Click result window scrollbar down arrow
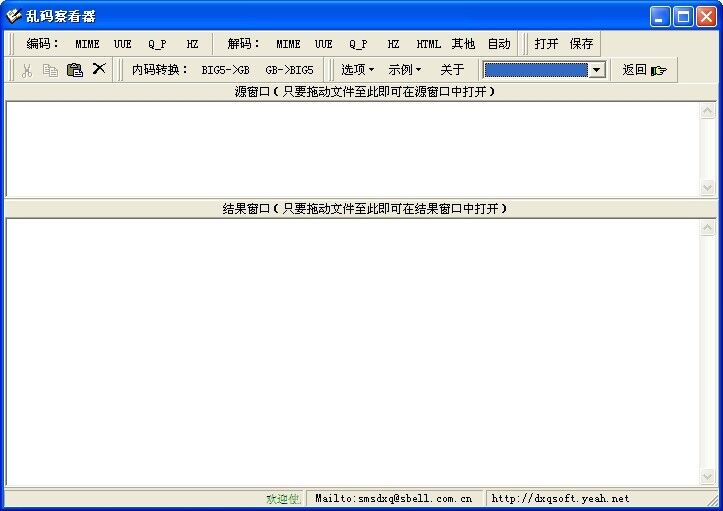The image size is (723, 511). pyautogui.click(x=707, y=476)
